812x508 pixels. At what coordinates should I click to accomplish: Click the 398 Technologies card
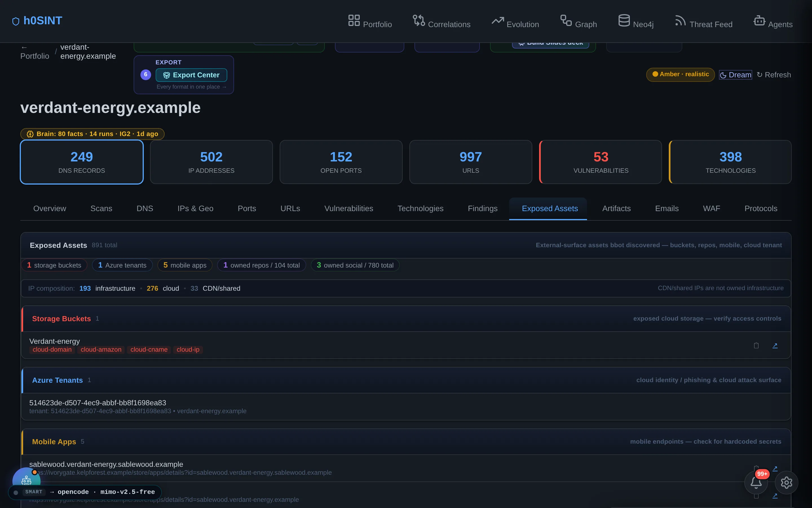click(731, 162)
